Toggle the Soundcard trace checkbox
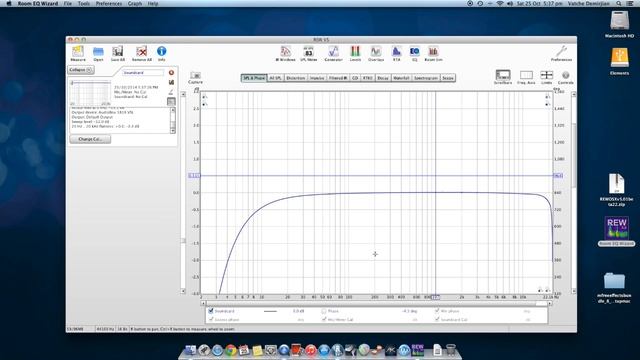The width and height of the screenshot is (640, 360). (211, 311)
